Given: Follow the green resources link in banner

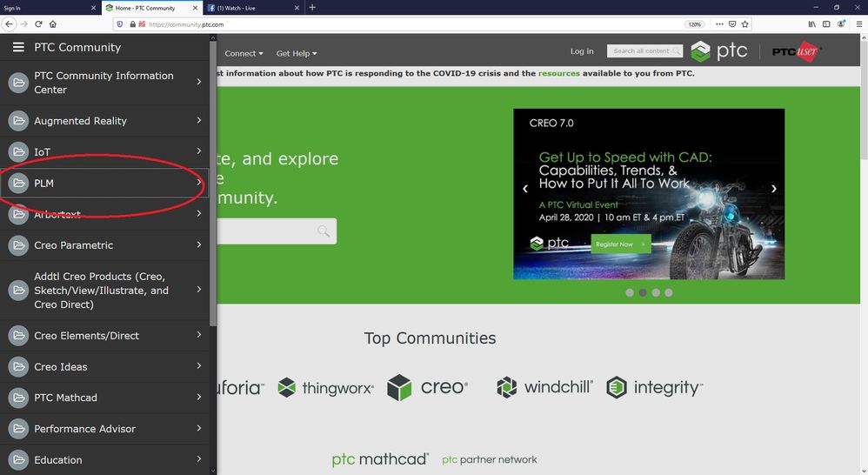Looking at the screenshot, I should point(558,73).
